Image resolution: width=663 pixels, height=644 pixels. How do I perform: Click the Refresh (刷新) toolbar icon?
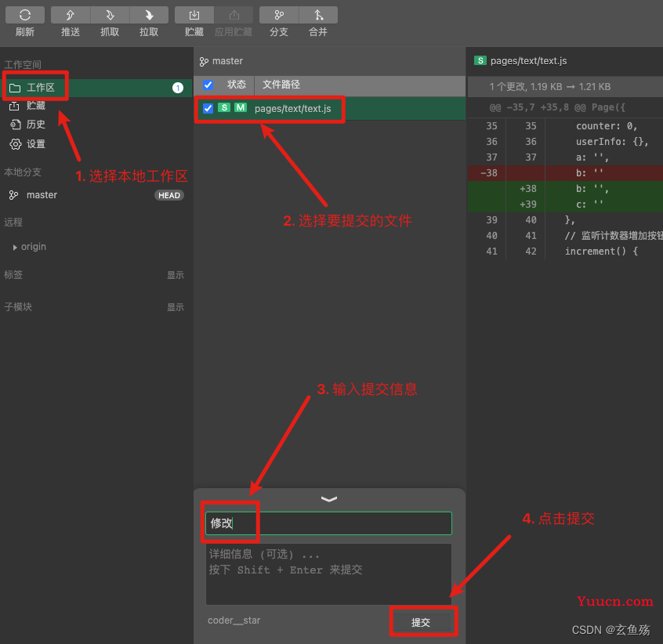(25, 15)
